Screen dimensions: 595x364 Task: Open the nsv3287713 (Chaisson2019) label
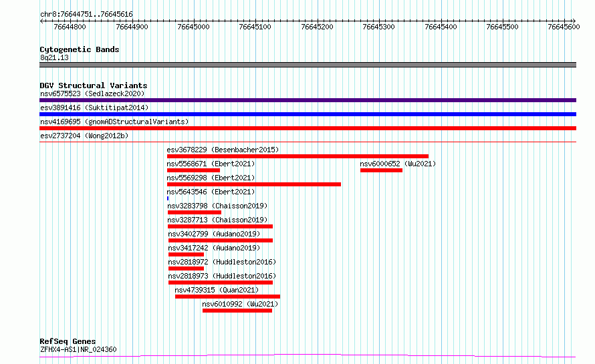(217, 220)
